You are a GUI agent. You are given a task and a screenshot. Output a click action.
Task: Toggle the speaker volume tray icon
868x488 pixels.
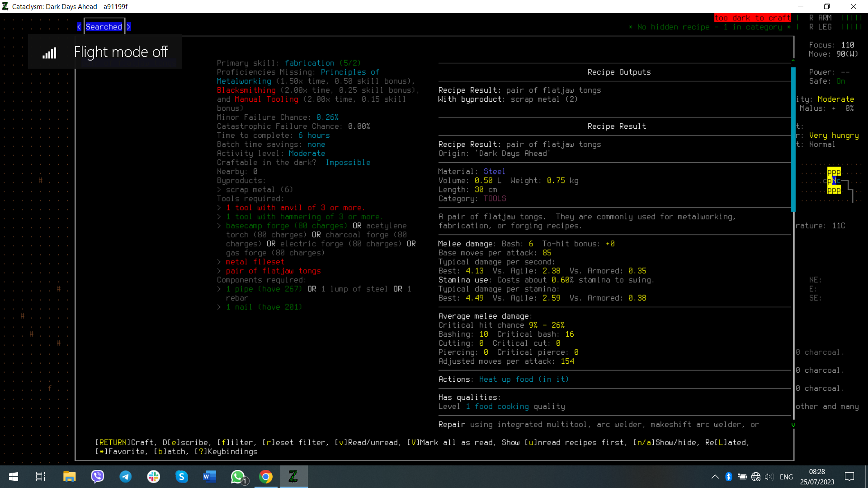(769, 477)
